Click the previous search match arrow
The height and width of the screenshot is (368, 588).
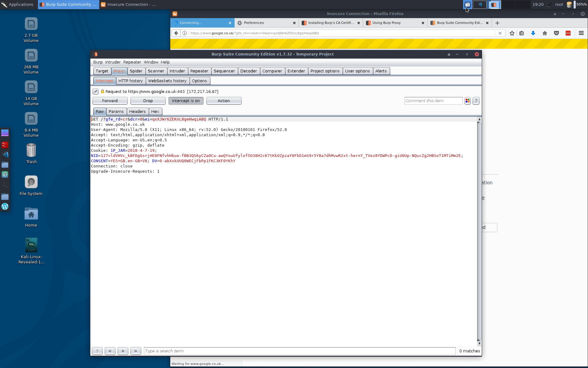click(x=110, y=351)
